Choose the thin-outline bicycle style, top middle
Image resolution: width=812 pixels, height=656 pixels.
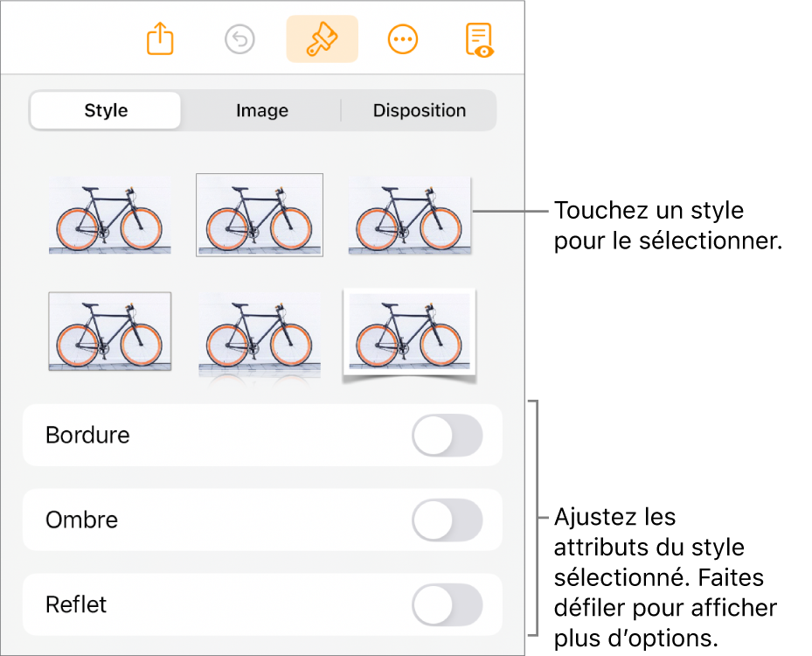click(260, 215)
